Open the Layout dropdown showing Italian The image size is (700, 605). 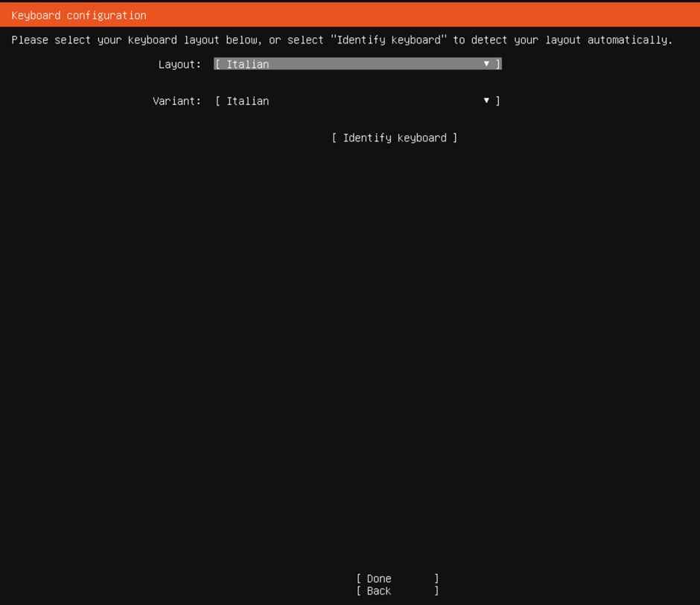coord(357,64)
